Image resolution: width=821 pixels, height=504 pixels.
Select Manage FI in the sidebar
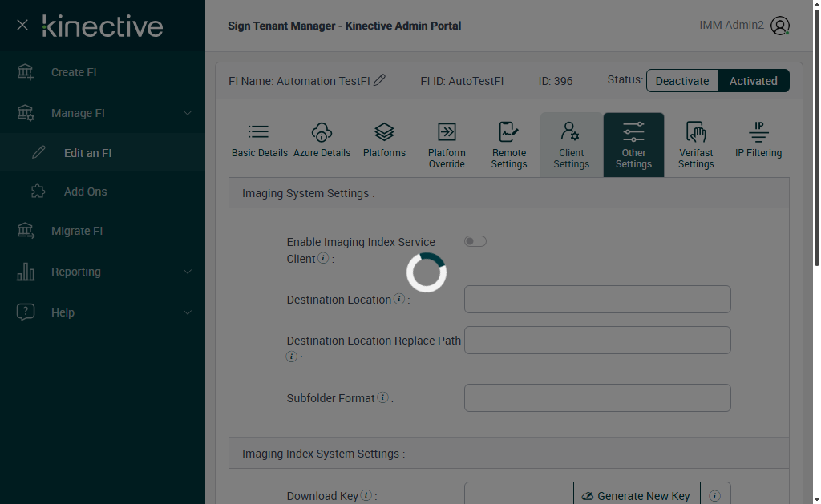(78, 113)
